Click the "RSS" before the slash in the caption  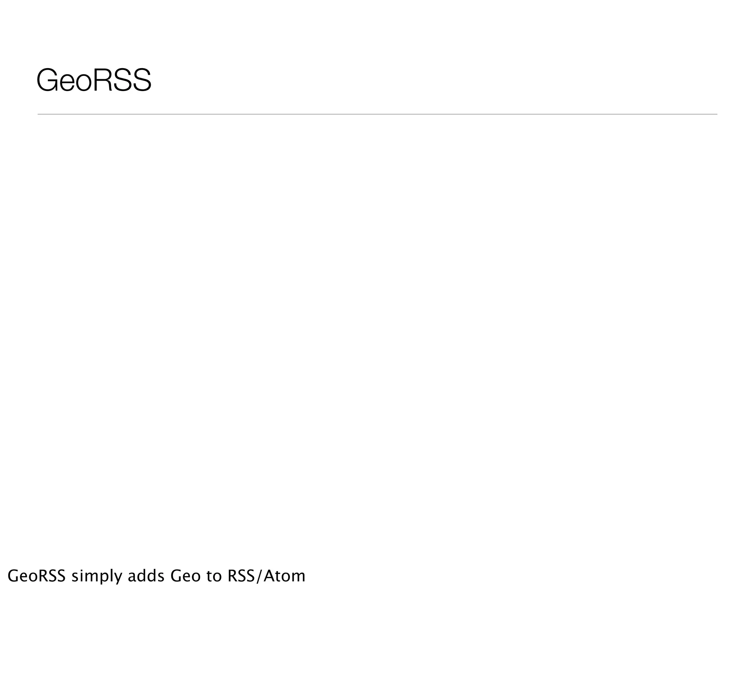(241, 576)
